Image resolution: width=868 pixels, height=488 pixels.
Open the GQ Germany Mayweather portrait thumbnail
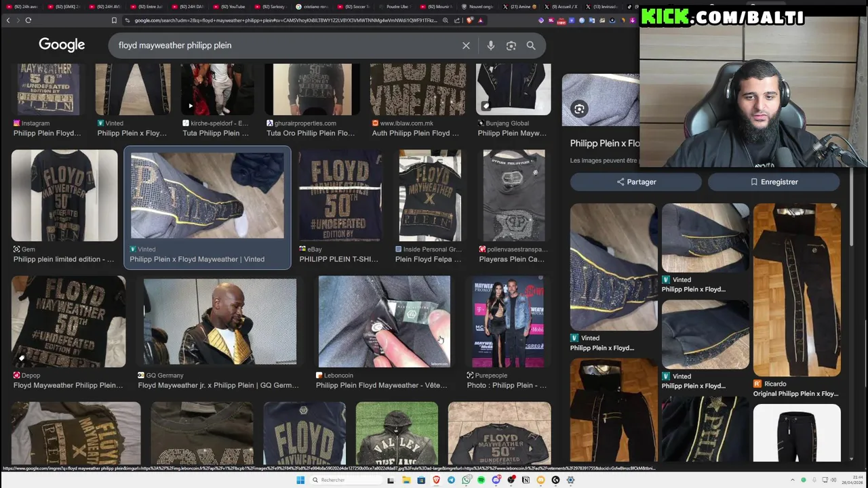[x=219, y=322]
